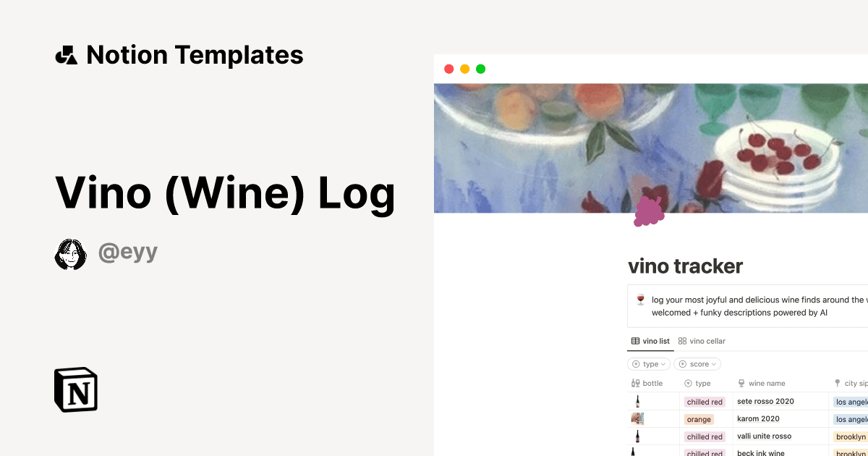Open the score filter dropdown

(x=697, y=363)
